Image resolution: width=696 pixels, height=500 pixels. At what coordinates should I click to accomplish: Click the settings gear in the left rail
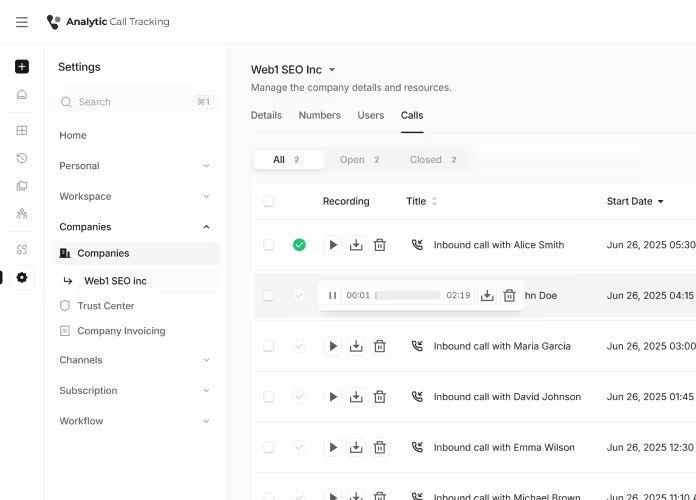click(x=22, y=278)
